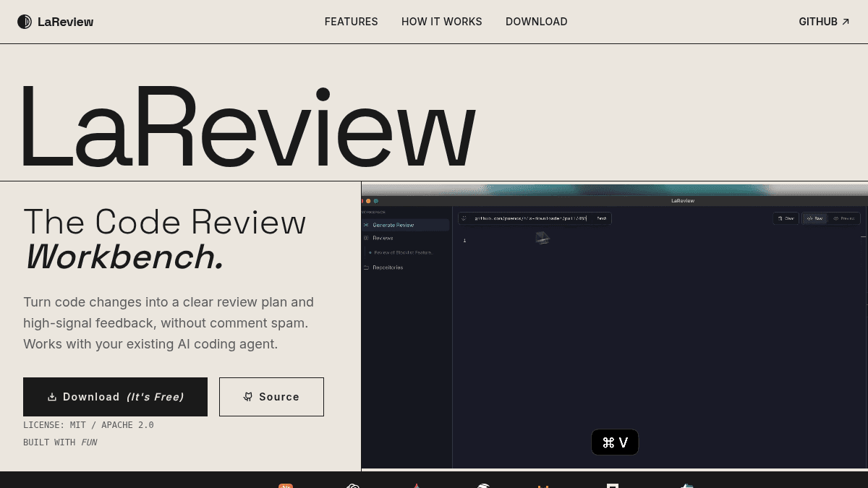Jump to Download in the top navigation

click(x=536, y=22)
